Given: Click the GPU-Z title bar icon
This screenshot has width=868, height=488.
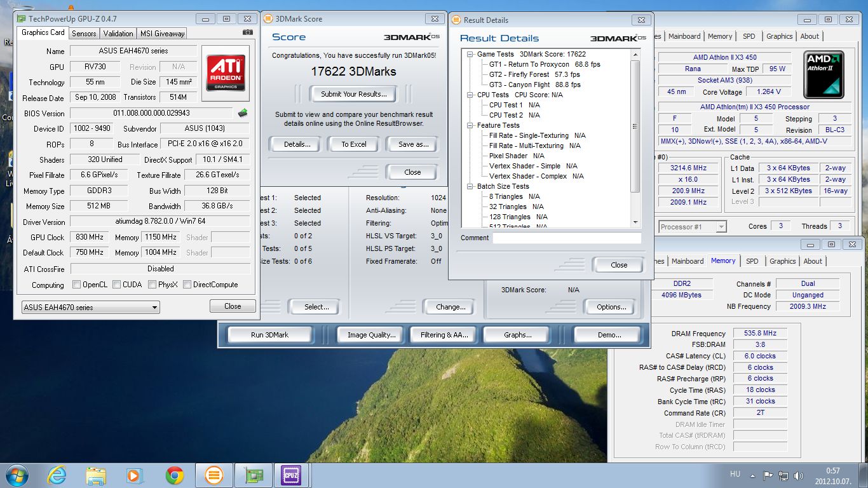Looking at the screenshot, I should (21, 18).
